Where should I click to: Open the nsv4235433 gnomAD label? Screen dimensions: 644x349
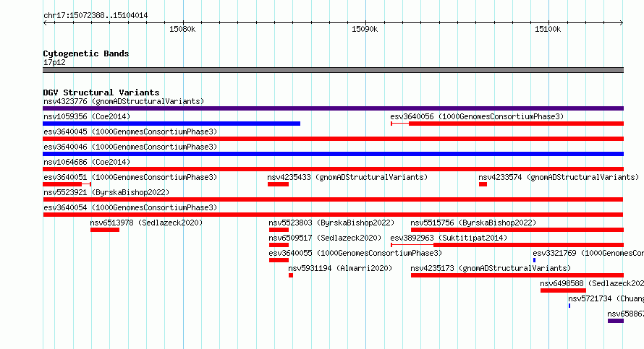(x=347, y=177)
